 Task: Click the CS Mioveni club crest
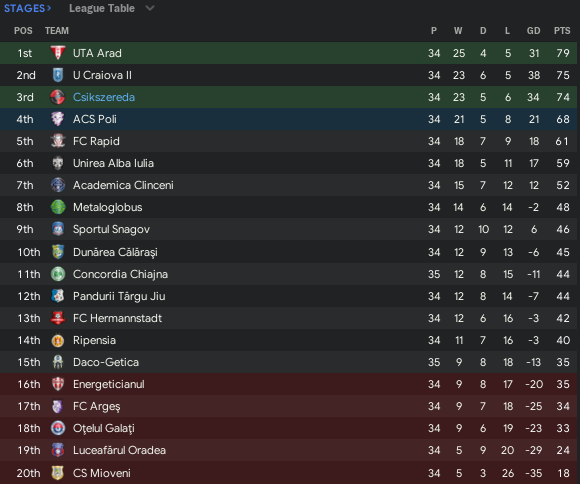[58, 473]
